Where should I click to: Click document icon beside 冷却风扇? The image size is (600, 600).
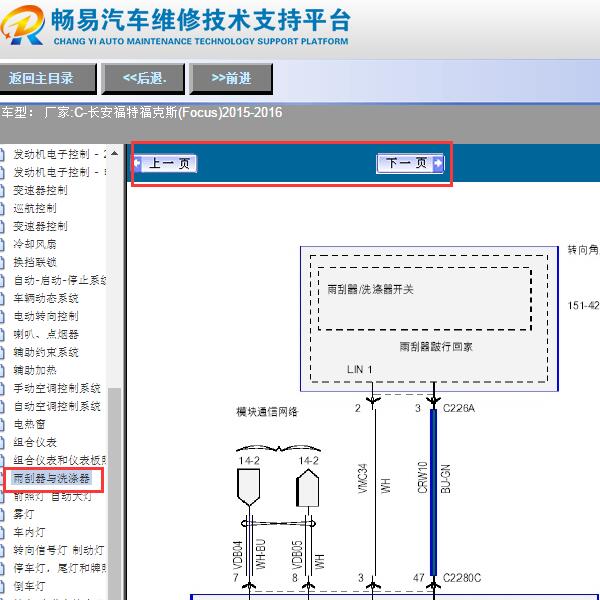(x=2, y=245)
